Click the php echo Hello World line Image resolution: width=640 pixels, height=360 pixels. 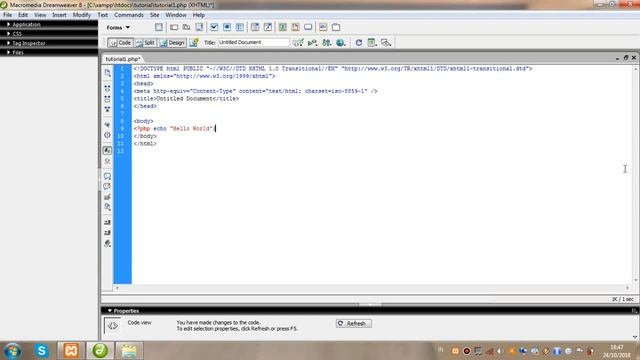(175, 129)
